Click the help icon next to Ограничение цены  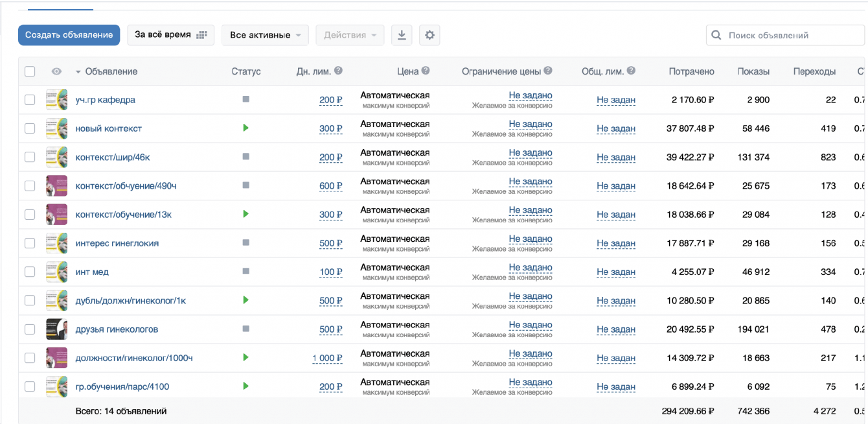(548, 71)
